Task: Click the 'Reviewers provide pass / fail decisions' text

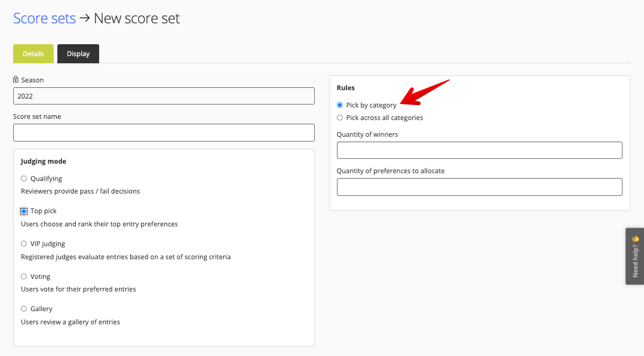Action: (x=81, y=191)
